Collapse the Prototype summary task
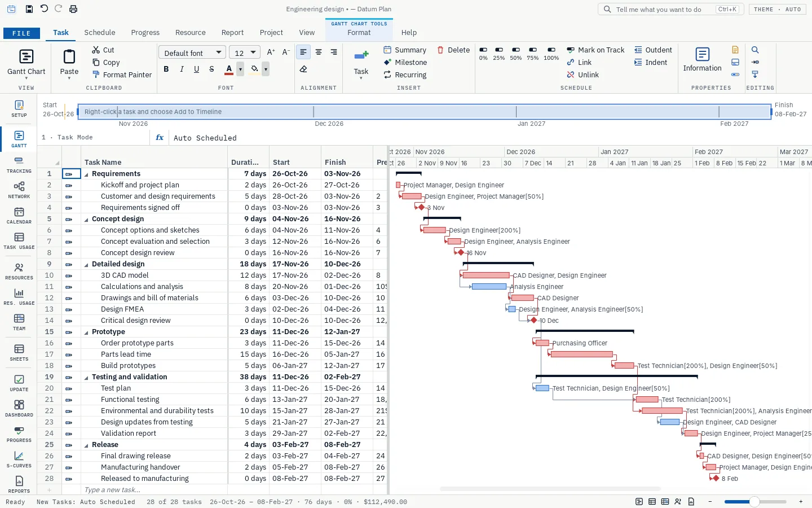This screenshot has width=812, height=508. (x=86, y=332)
